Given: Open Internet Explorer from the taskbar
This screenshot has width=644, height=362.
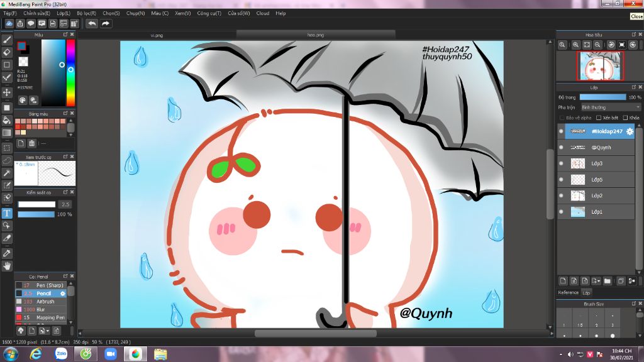Looking at the screenshot, I should [36, 354].
